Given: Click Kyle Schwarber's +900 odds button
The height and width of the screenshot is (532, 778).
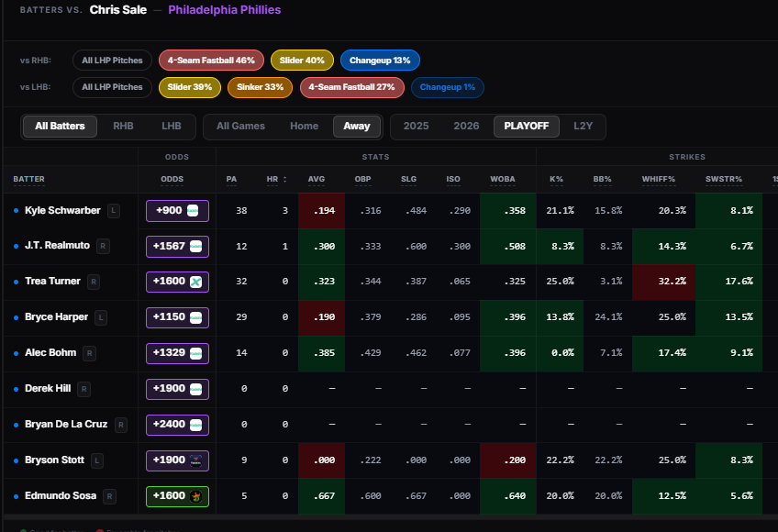Looking at the screenshot, I should click(x=177, y=210).
